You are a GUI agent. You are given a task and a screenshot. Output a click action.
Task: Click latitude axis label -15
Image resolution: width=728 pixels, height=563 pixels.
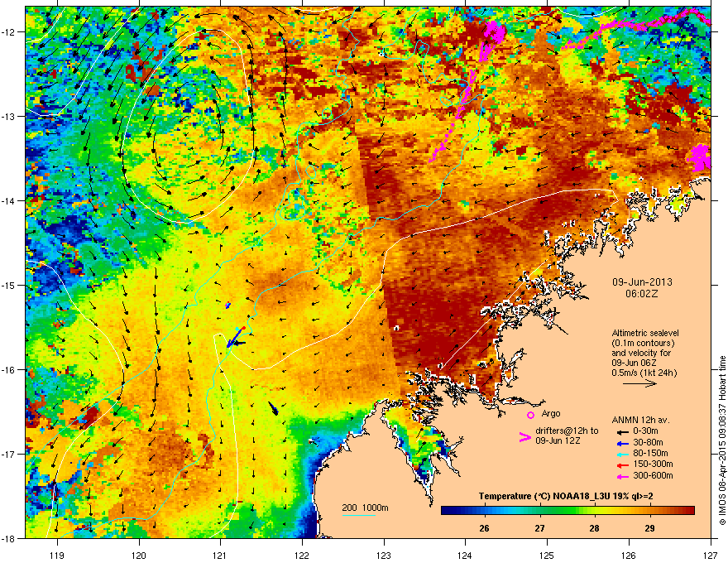point(8,285)
